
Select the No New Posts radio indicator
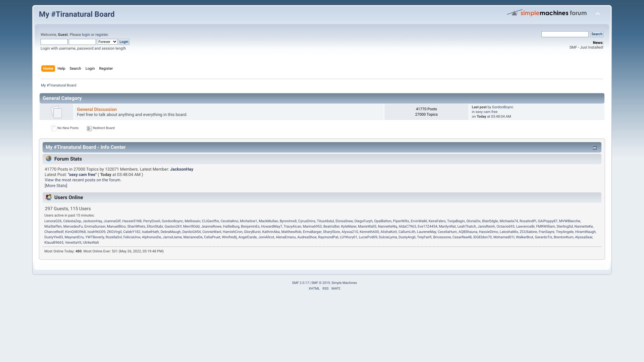point(53,128)
